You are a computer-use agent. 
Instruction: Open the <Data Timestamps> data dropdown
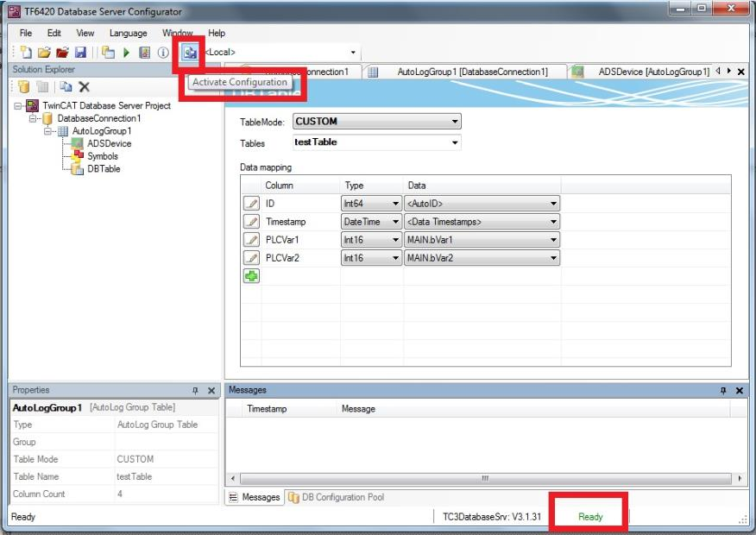tap(553, 222)
